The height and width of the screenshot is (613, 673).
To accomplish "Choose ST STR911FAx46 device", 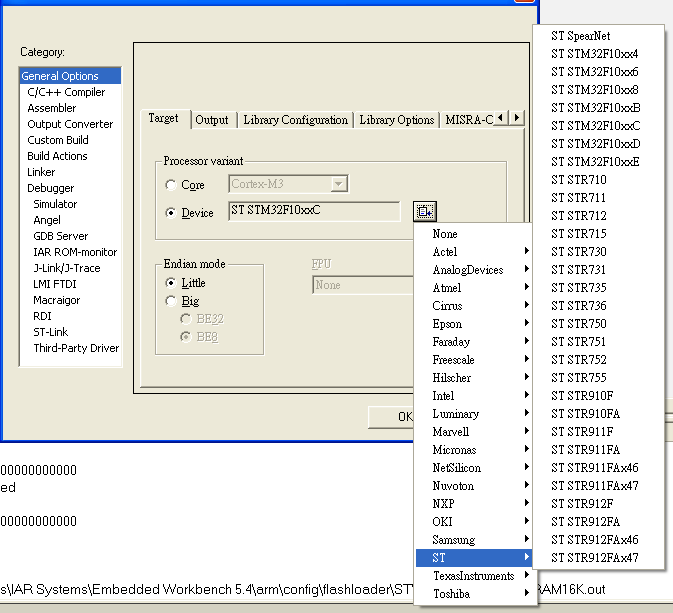I will click(598, 467).
